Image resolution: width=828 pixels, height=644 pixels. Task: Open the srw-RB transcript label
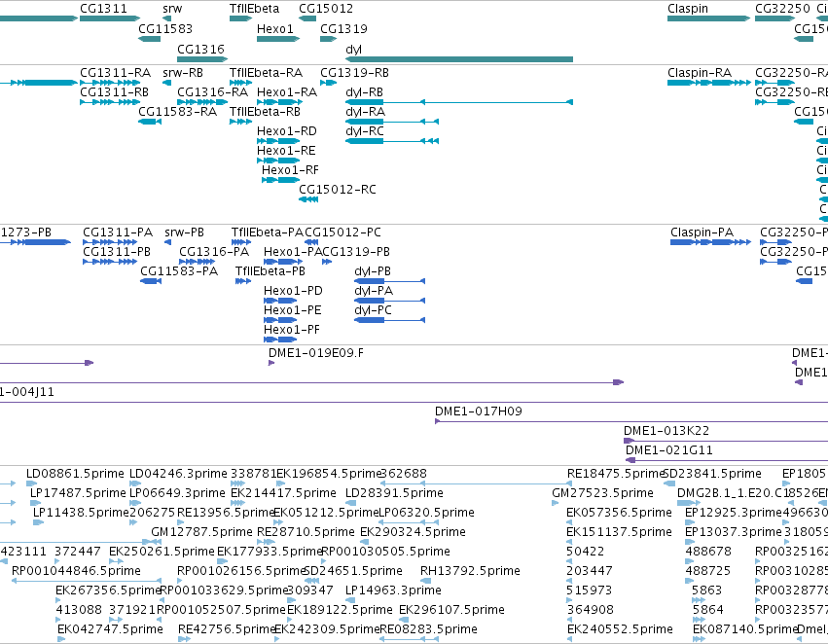(x=183, y=72)
